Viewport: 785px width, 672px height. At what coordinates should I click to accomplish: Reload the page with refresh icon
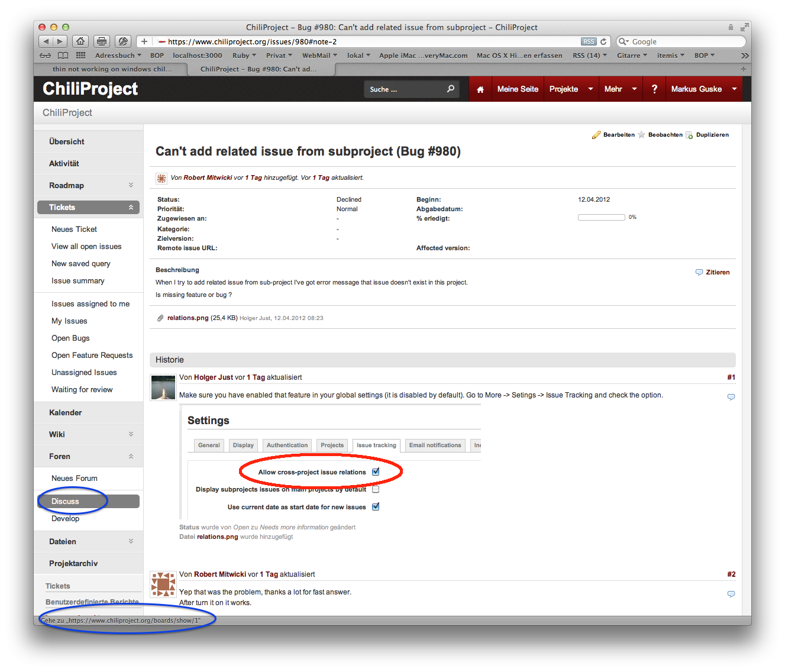click(603, 41)
